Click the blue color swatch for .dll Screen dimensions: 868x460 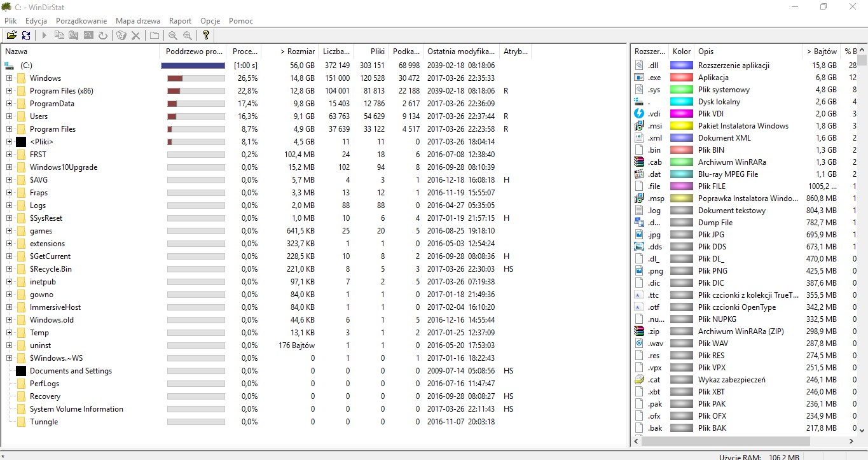(x=681, y=66)
